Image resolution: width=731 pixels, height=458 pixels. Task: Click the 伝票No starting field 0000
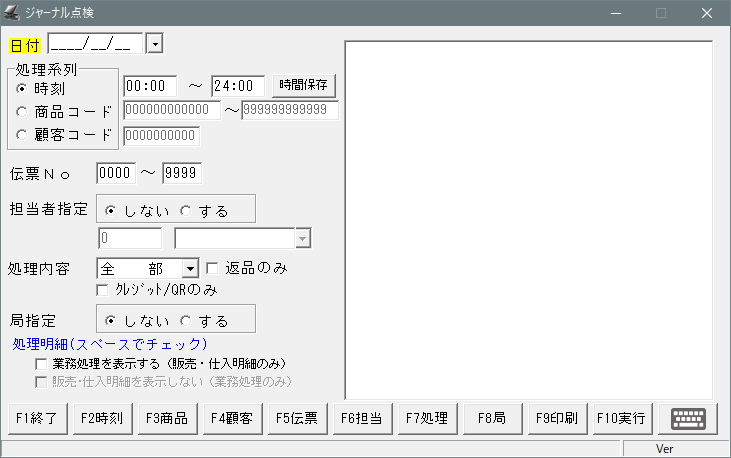116,173
